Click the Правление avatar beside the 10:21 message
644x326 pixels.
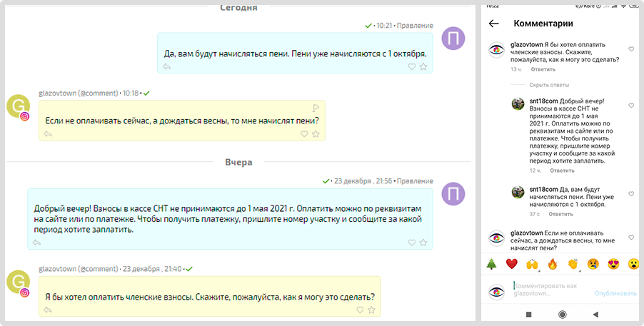pyautogui.click(x=454, y=39)
